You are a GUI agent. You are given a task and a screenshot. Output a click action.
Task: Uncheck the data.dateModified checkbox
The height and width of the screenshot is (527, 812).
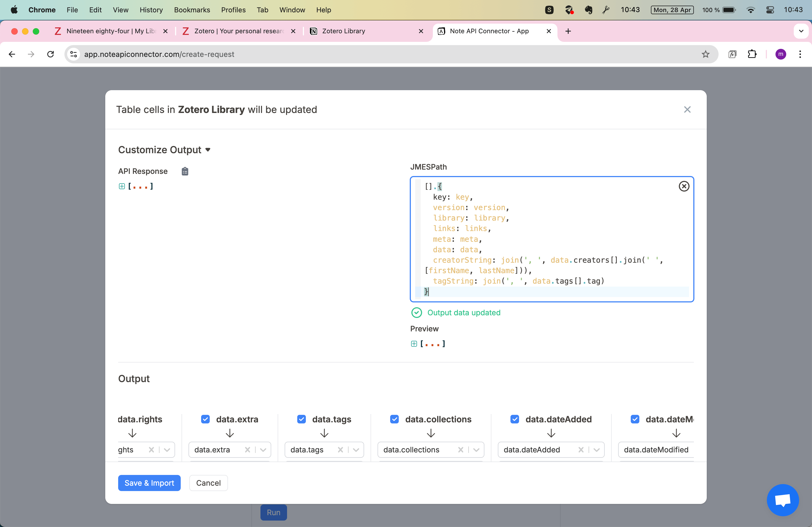(635, 419)
